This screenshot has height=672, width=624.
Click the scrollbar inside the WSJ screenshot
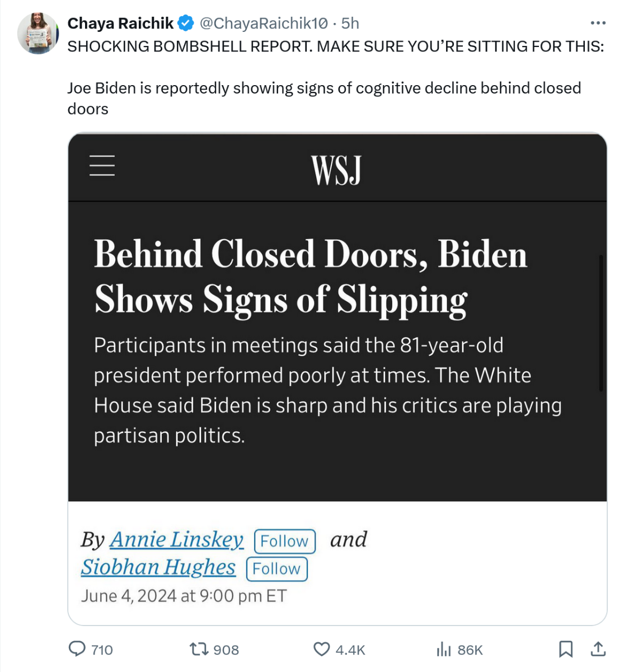(601, 323)
